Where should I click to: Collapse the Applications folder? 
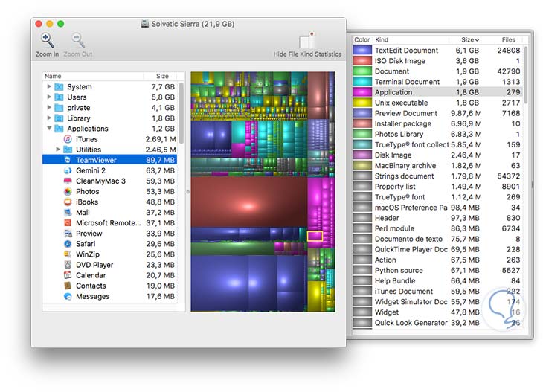(50, 129)
